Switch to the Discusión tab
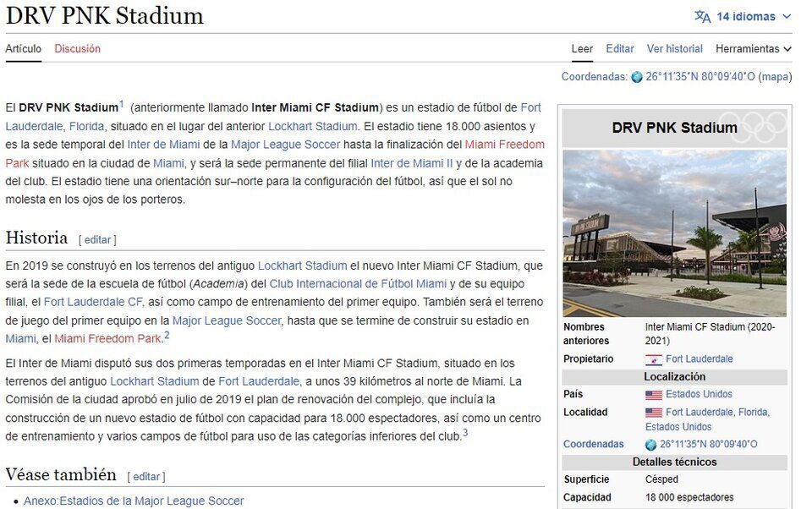812x509 pixels. (77, 49)
